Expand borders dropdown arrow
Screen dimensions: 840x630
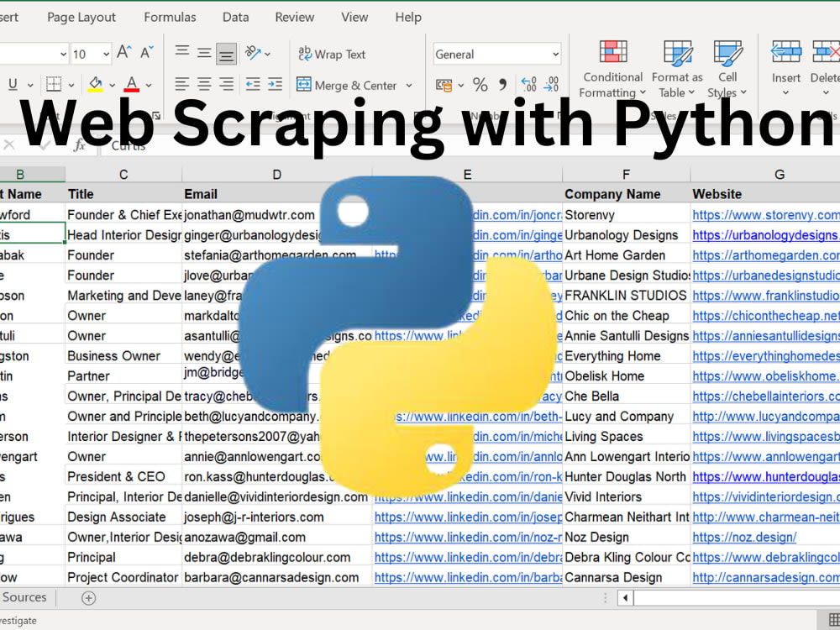(x=71, y=85)
